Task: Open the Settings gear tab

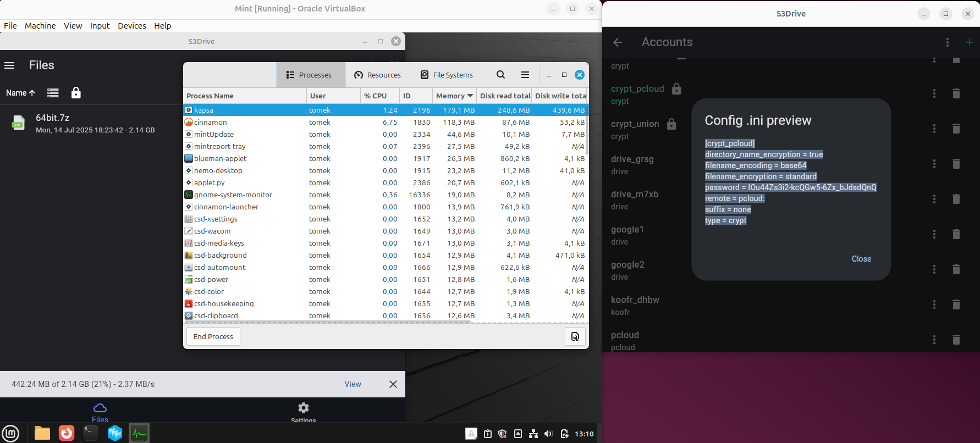Action: click(303, 412)
